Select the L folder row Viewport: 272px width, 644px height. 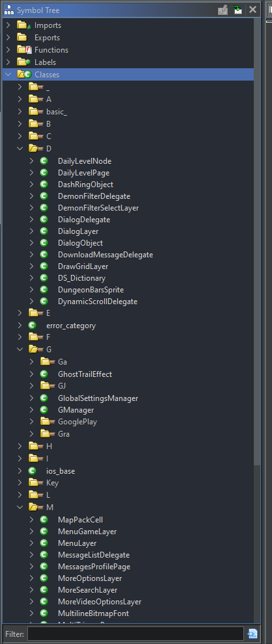(128, 495)
